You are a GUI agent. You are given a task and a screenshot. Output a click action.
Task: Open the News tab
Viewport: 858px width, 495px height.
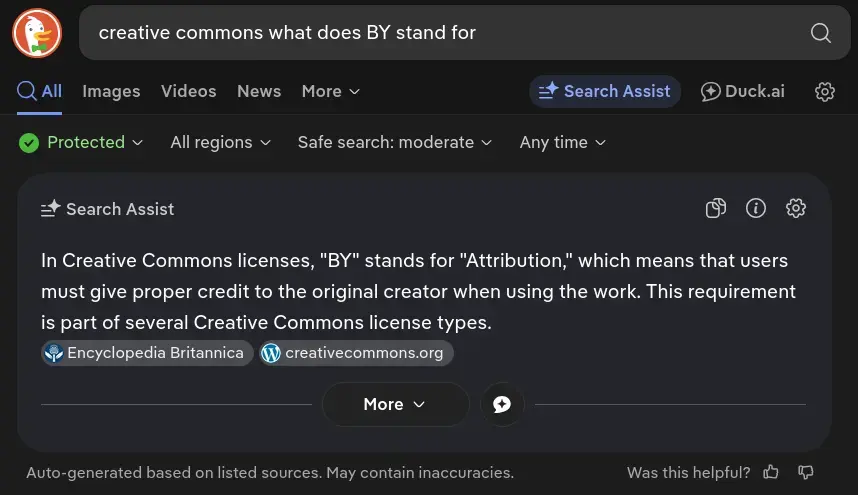(259, 91)
